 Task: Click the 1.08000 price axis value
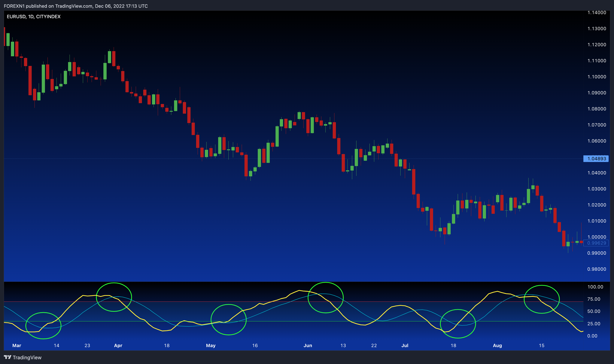coord(597,109)
